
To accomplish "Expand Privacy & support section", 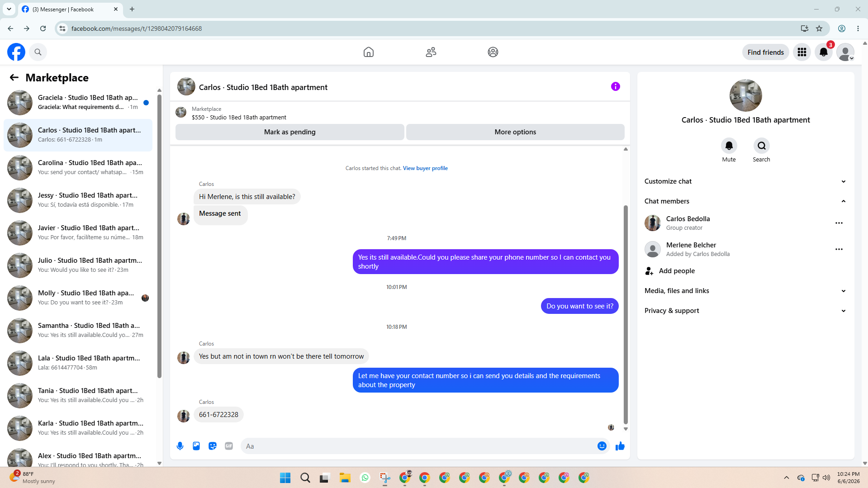I will click(x=745, y=311).
